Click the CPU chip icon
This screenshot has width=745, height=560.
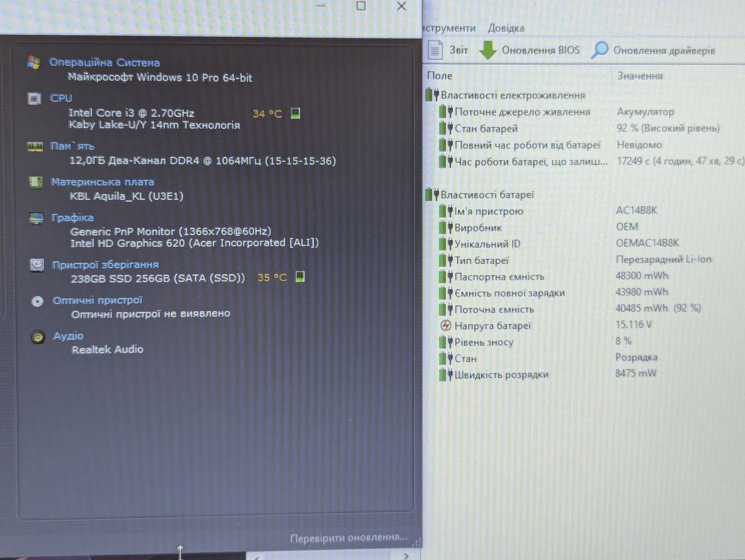coord(35,99)
